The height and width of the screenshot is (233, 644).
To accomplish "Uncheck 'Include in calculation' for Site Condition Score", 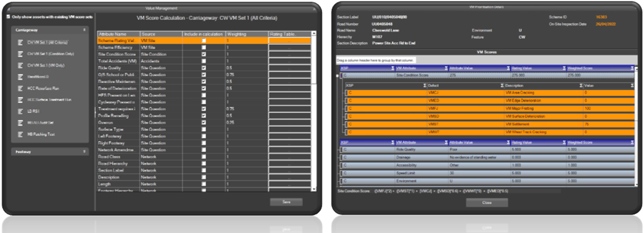I will 204,54.
